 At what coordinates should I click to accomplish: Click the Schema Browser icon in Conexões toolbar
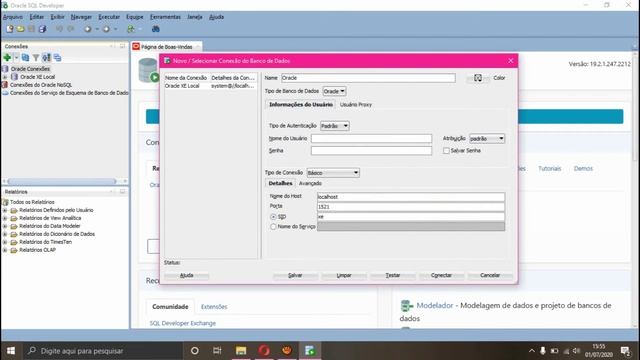(47, 58)
